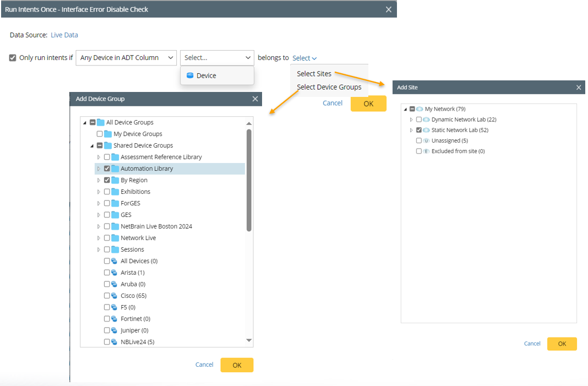Click the Cisco device group icon
This screenshot has width=588, height=386.
pyautogui.click(x=114, y=296)
